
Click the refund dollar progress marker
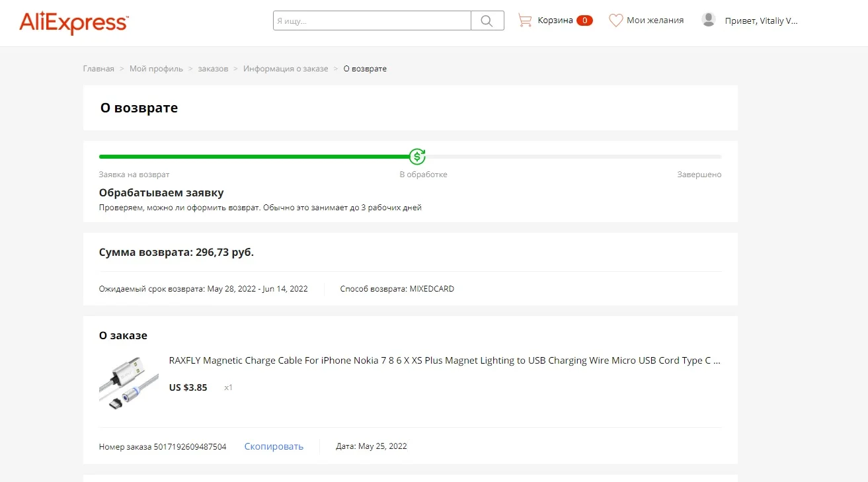point(416,157)
